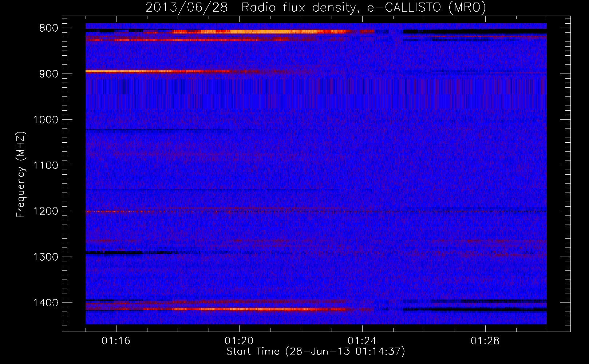Click the 'Frequency (MHZ)' axis label

[x=21, y=175]
